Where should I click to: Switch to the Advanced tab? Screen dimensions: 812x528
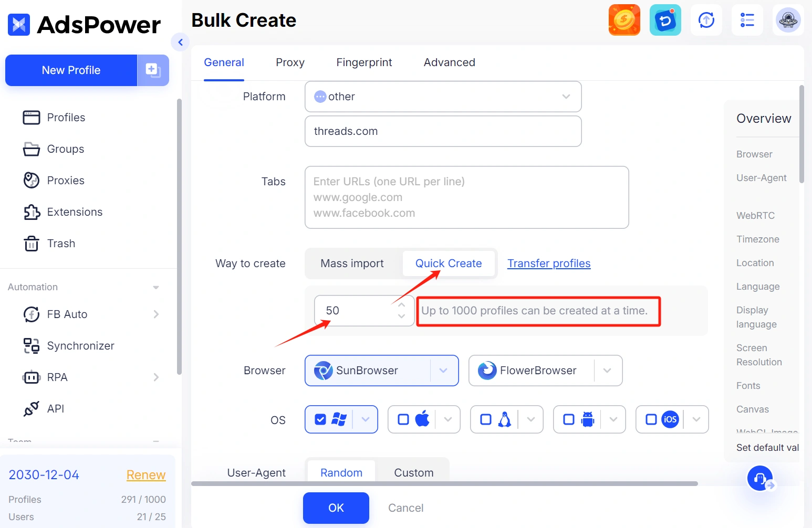point(450,62)
